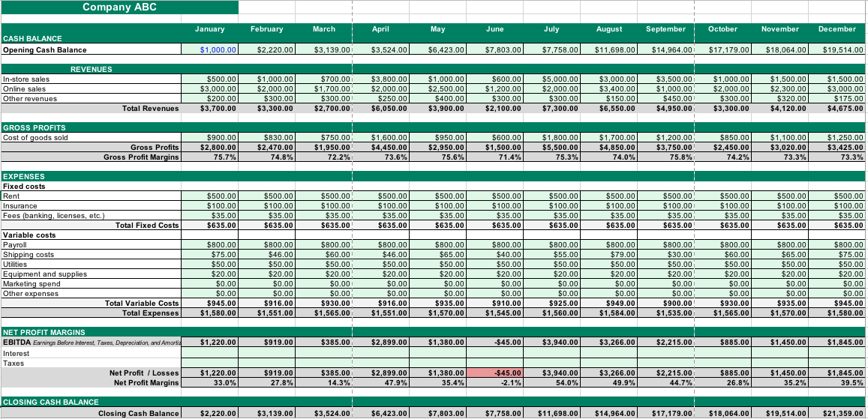Click the EXPENSES section header
The image size is (868, 419).
tap(24, 176)
